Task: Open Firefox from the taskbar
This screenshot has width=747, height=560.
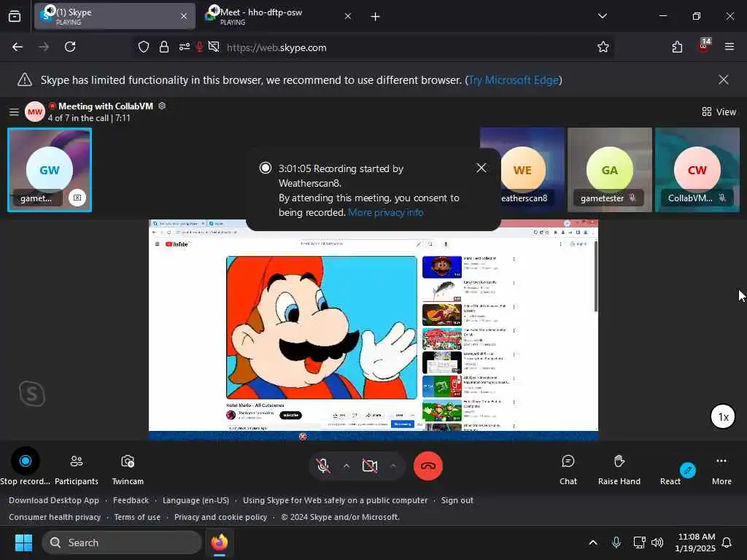Action: tap(219, 542)
